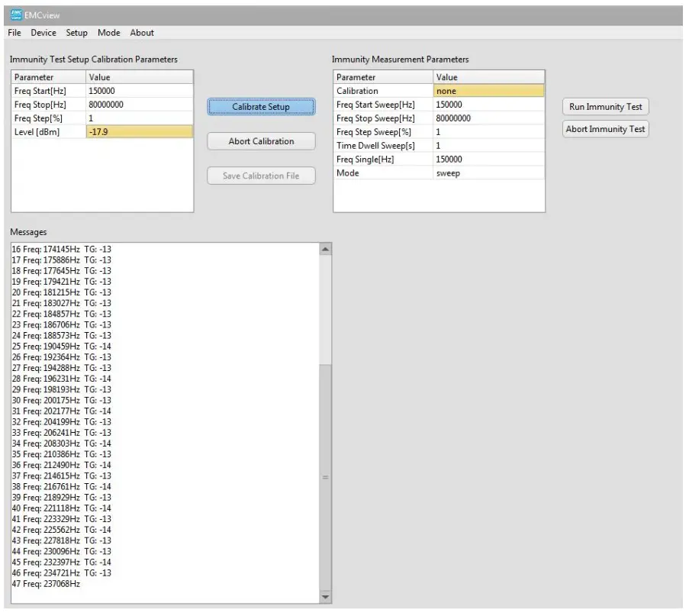The width and height of the screenshot is (689, 616).
Task: Open the File menu
Action: pyautogui.click(x=14, y=33)
